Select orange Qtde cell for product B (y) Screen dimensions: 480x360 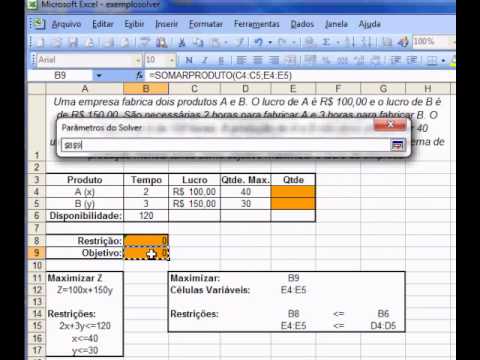click(x=293, y=204)
